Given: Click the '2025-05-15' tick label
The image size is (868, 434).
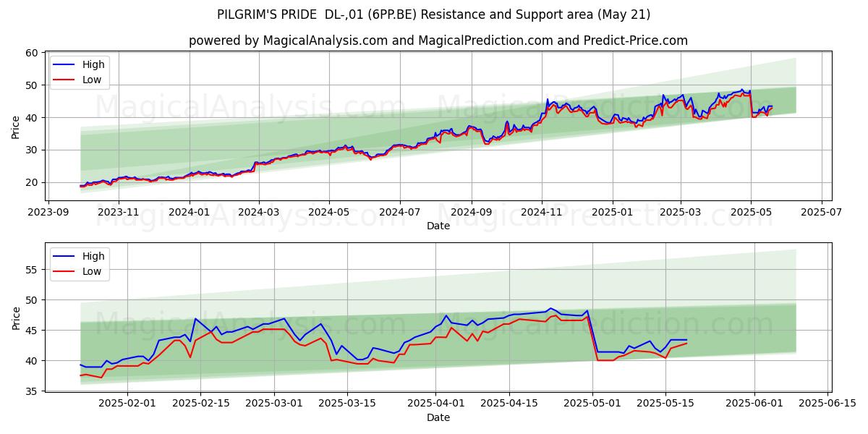Looking at the screenshot, I should point(666,404).
